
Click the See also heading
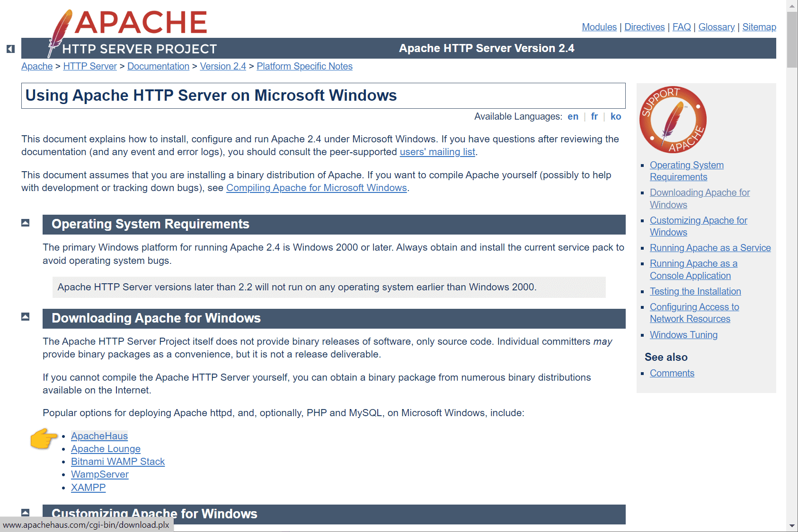pyautogui.click(x=666, y=357)
